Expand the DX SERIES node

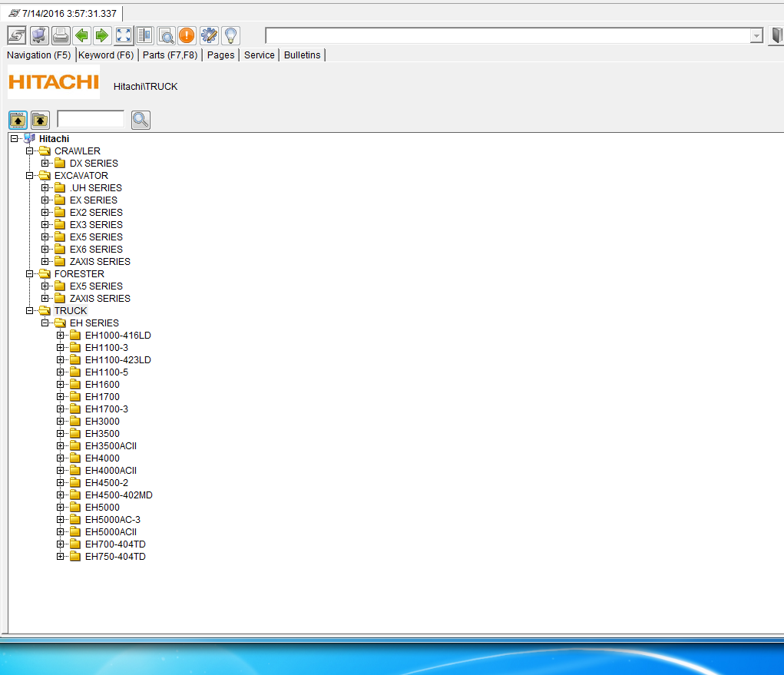click(x=45, y=164)
